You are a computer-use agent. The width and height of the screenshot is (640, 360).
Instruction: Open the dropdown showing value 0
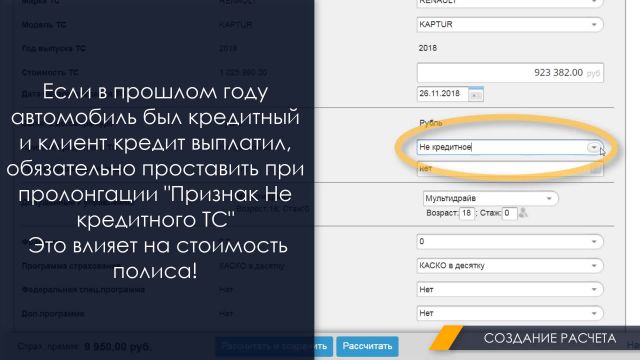(x=510, y=242)
